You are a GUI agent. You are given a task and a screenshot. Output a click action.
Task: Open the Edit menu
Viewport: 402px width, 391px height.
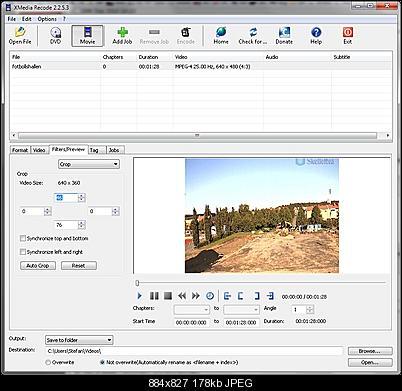coord(27,19)
